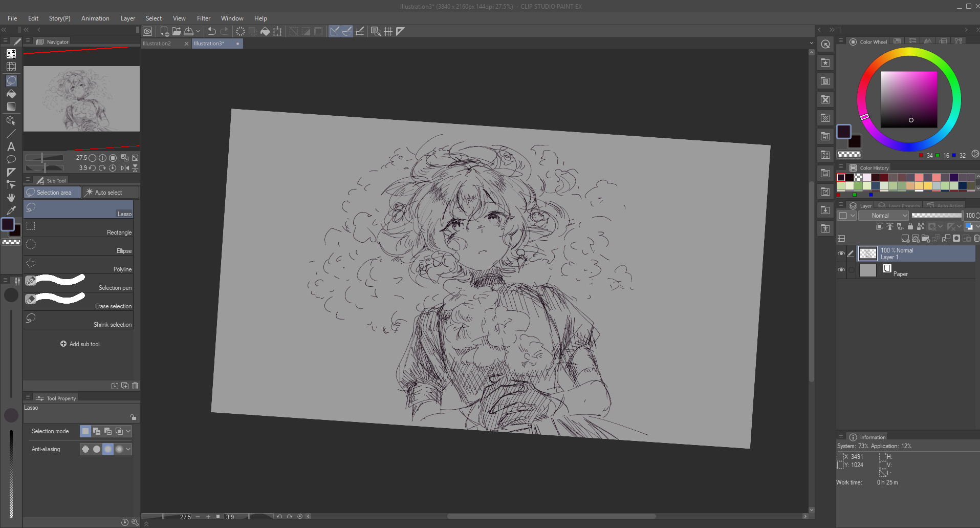Toggle the ruler grid icon in the command bar
The height and width of the screenshot is (528, 980).
coord(388,31)
